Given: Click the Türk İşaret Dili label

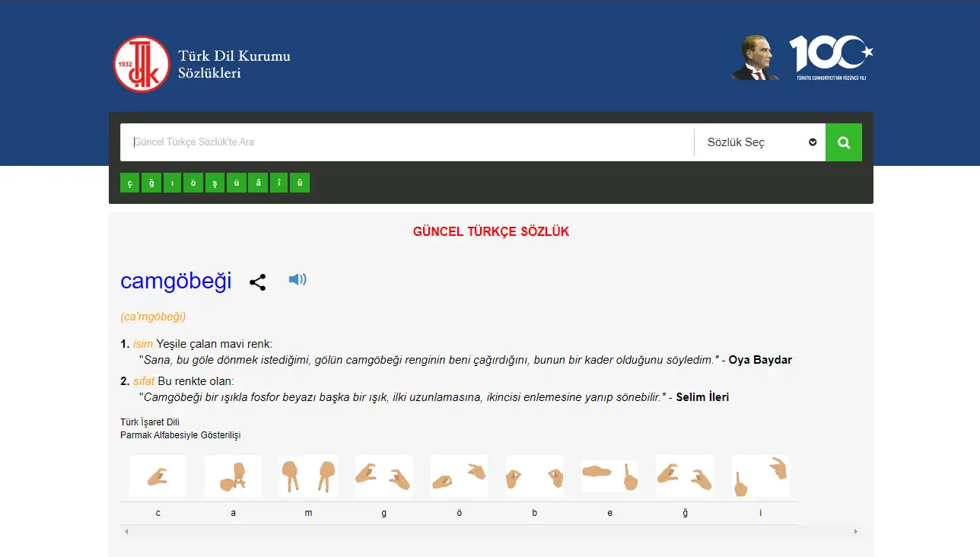Looking at the screenshot, I should click(x=150, y=422).
